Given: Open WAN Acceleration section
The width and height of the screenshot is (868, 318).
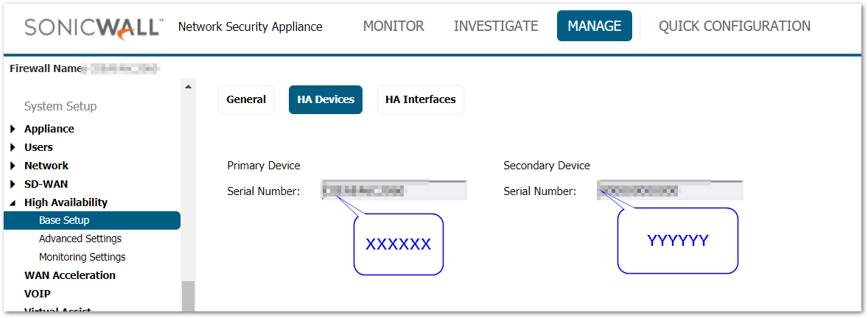Looking at the screenshot, I should (x=70, y=275).
